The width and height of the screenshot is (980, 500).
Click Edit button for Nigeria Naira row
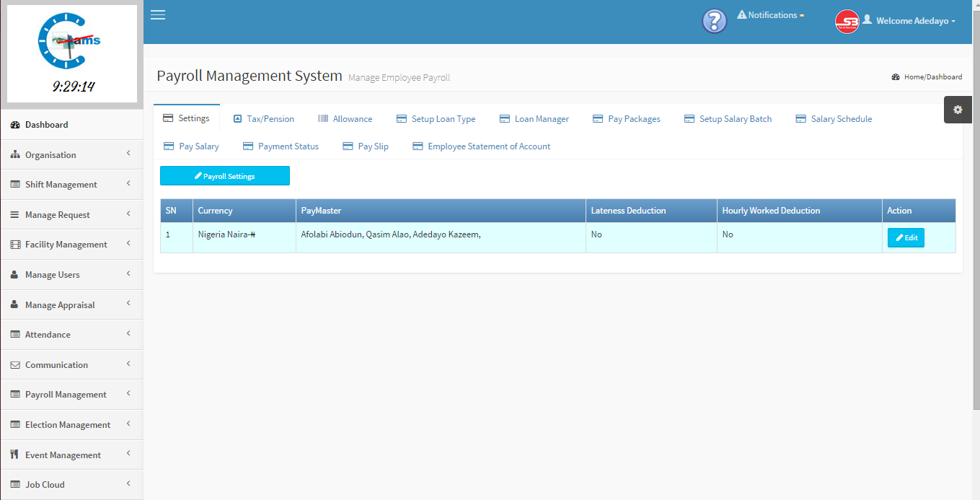906,237
